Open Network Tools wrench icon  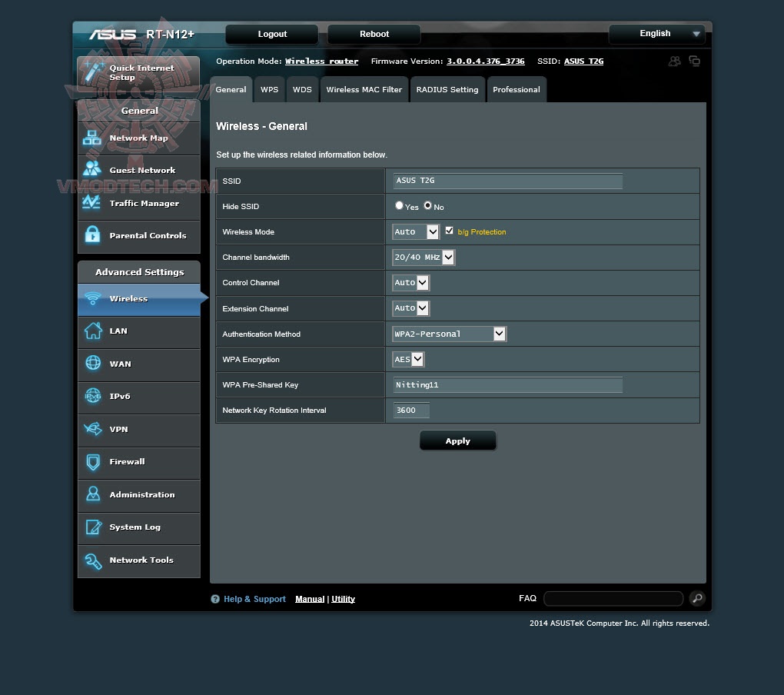click(x=93, y=561)
